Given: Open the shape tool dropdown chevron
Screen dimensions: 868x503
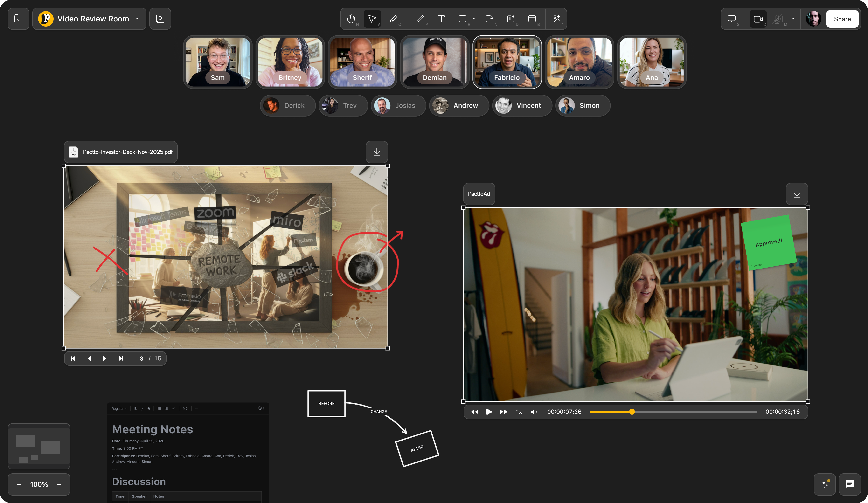Looking at the screenshot, I should coord(474,19).
